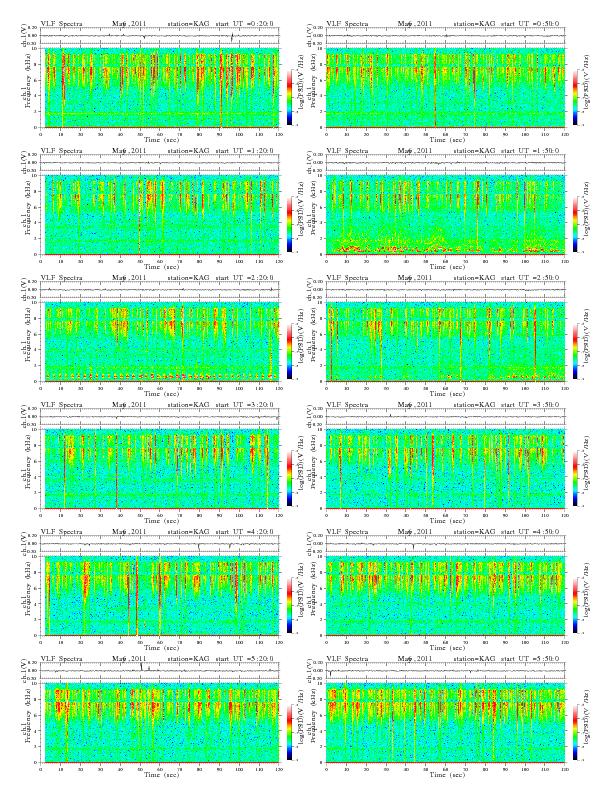Pick the spectrogram starting UT 5:50:0

point(445,723)
